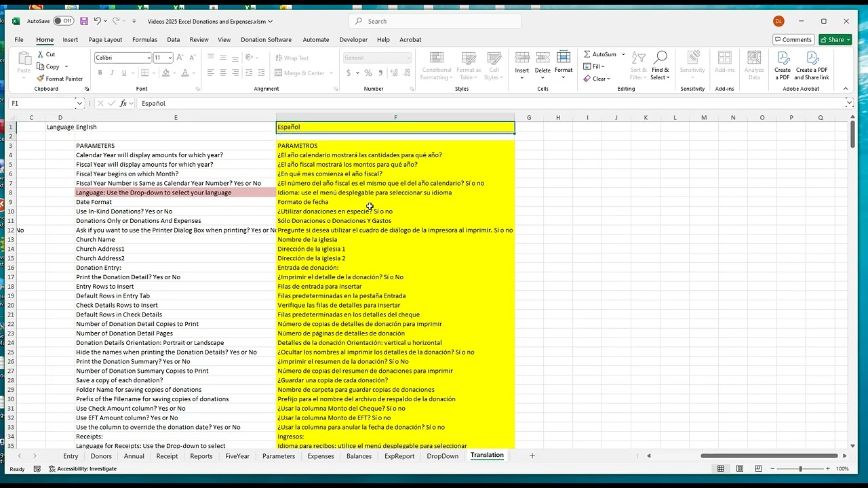The width and height of the screenshot is (868, 488).
Task: Apply the Fill Color bucket
Action: point(165,73)
